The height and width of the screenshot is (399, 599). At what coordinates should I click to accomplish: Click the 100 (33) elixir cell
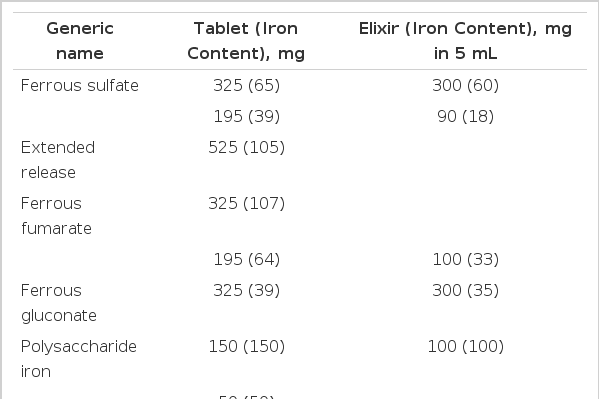tap(465, 259)
